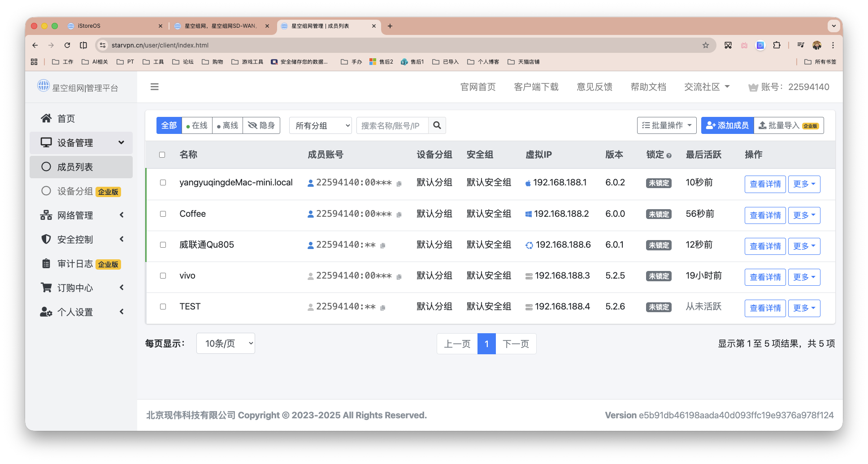The image size is (868, 464).
Task: Click the 锁定 column help question icon
Action: coord(669,155)
